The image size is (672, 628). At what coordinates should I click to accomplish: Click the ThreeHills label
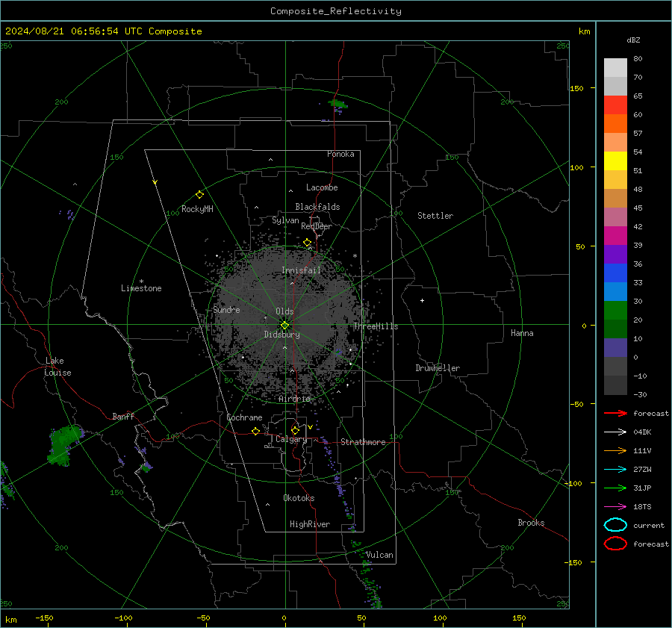click(x=376, y=326)
